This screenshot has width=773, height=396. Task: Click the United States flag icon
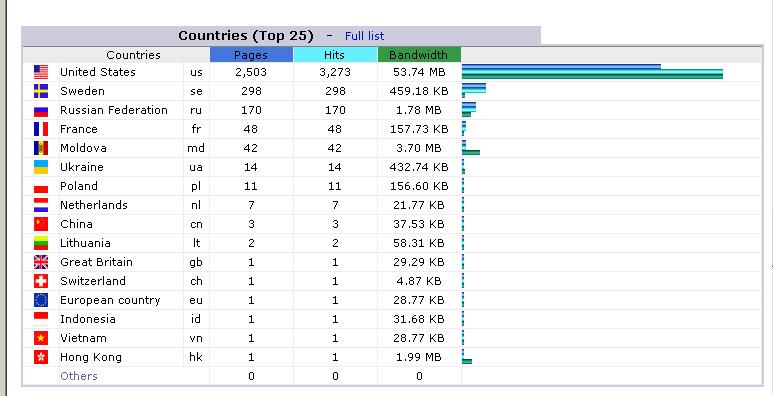point(41,72)
